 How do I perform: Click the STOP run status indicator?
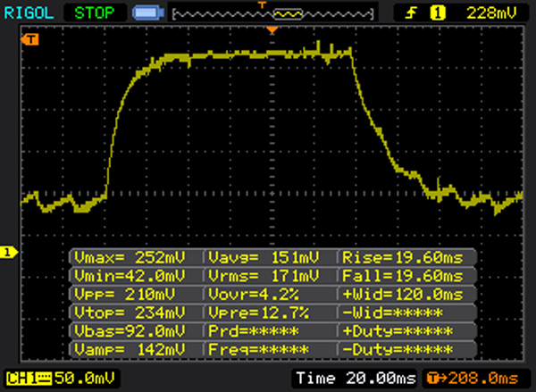tap(95, 13)
